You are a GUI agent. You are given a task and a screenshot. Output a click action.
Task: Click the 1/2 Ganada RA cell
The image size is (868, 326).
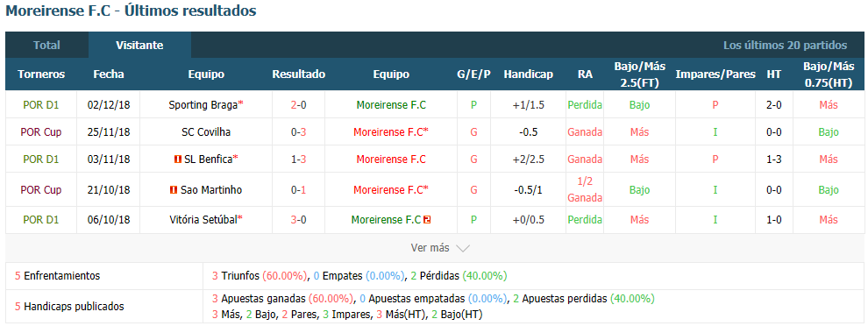(x=585, y=190)
